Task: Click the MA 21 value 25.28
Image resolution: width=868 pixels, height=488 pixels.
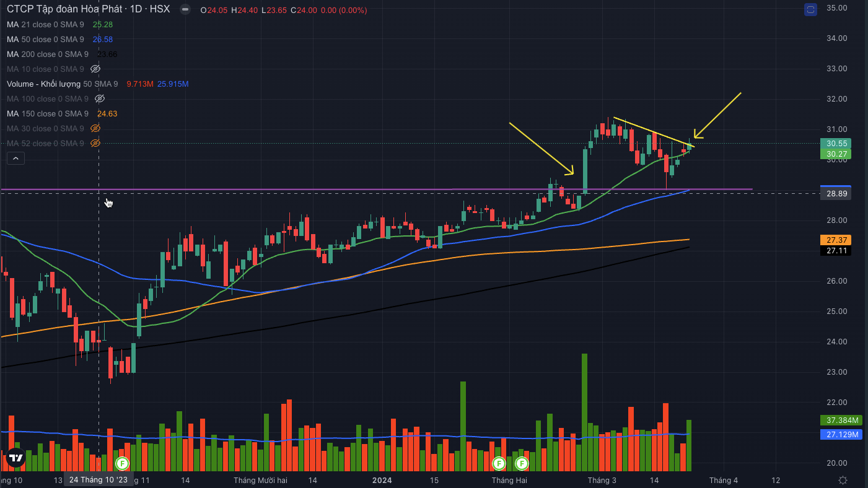Action: [102, 24]
